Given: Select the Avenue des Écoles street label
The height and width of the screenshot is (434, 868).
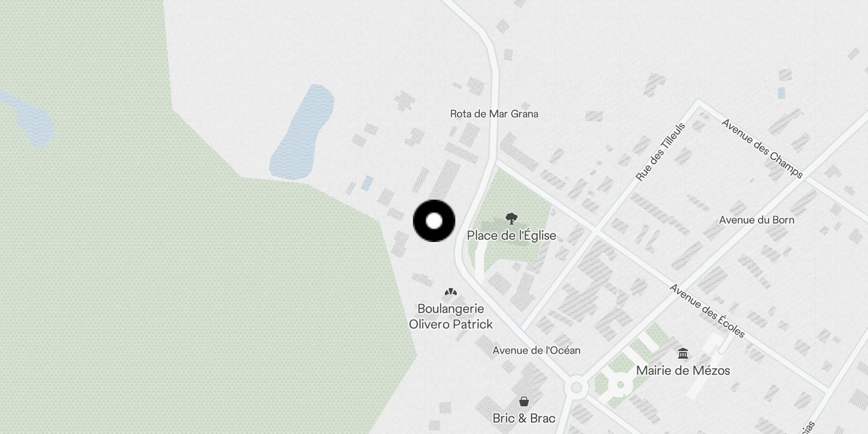Looking at the screenshot, I should 707,311.
